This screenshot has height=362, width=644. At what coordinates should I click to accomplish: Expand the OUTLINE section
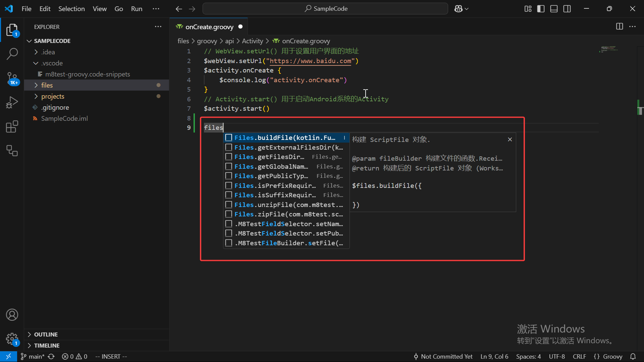(46, 334)
